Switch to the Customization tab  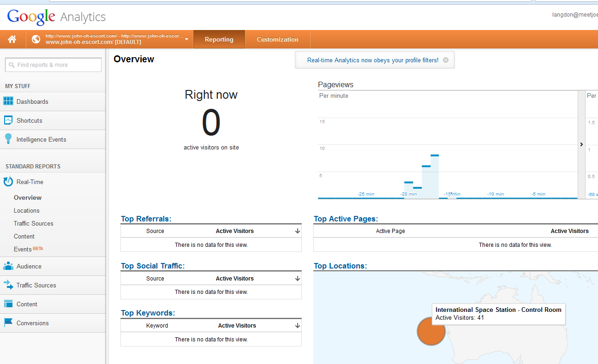click(278, 39)
